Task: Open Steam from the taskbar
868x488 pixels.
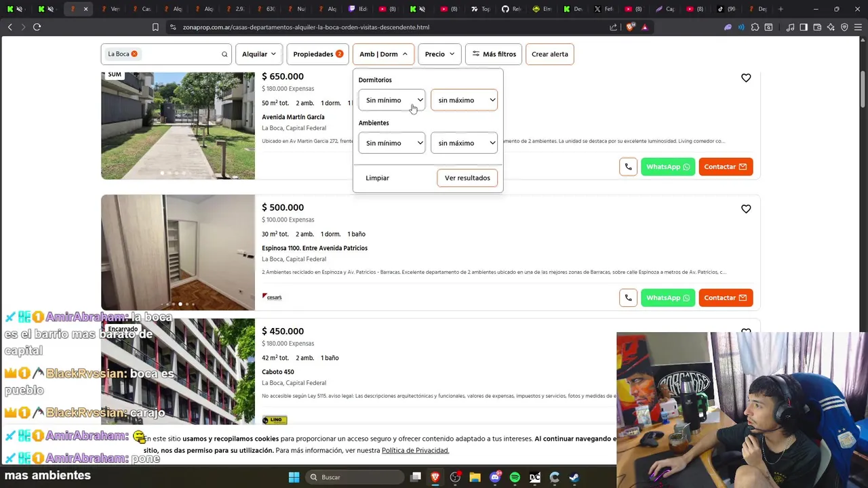Action: [574, 477]
